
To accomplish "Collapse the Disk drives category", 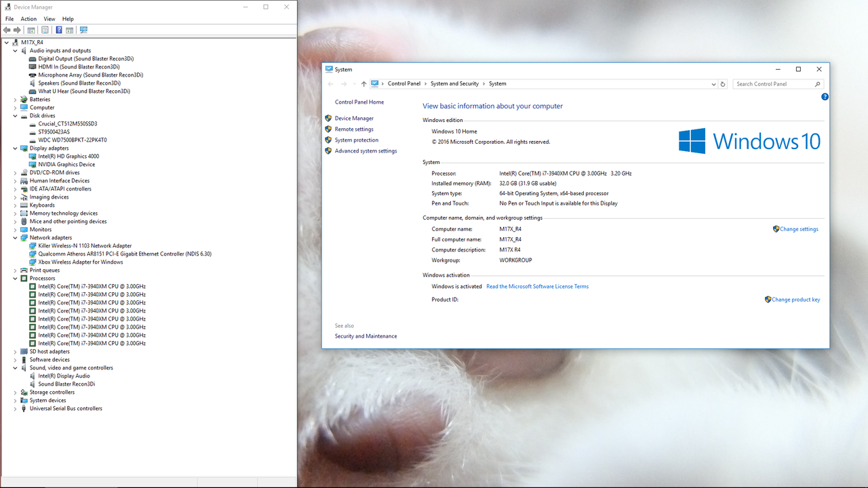I will pyautogui.click(x=15, y=116).
